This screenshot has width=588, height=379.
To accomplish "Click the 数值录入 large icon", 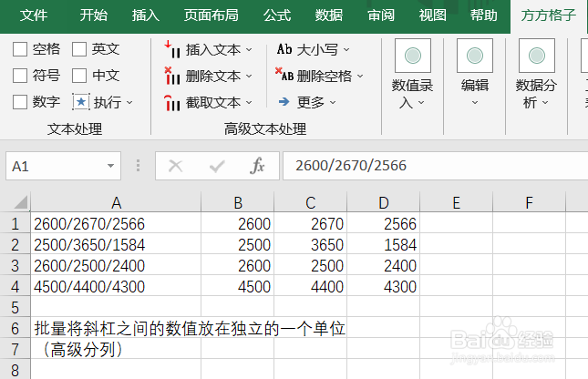I will tap(413, 56).
